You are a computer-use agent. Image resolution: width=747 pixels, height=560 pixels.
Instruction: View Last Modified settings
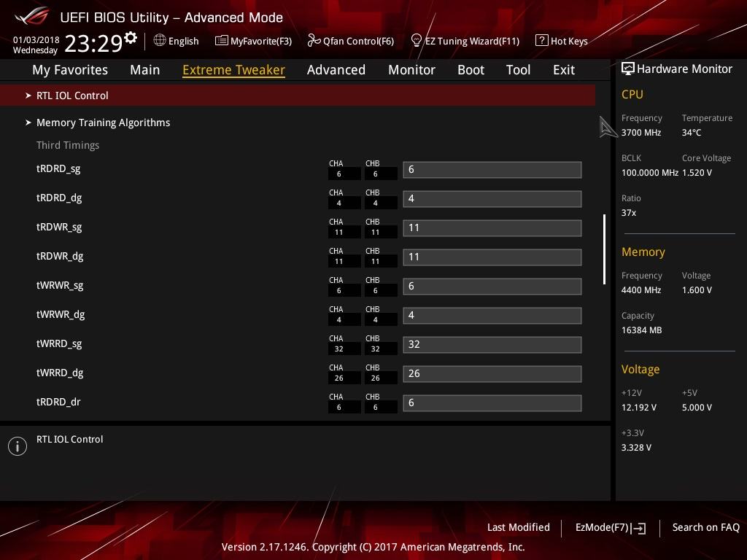pyautogui.click(x=519, y=527)
